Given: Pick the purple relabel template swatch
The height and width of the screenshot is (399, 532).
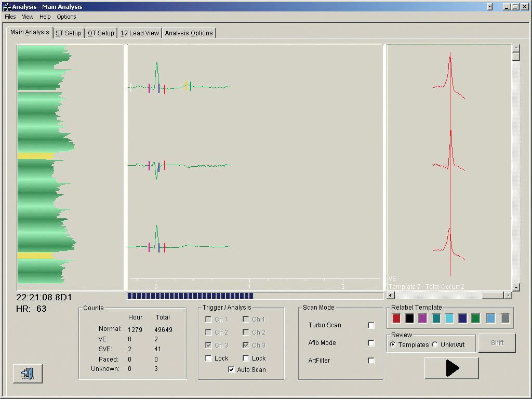Looking at the screenshot, I should pos(423,318).
